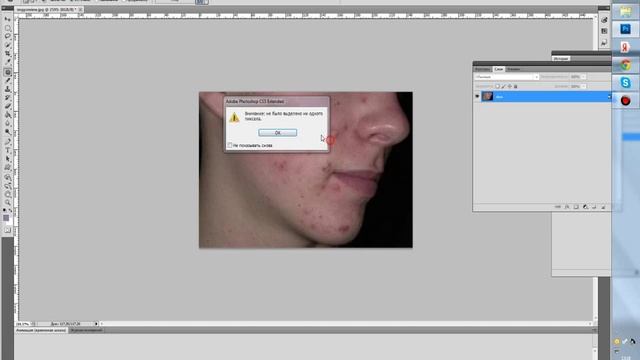Switch to the Слои tab
This screenshot has height=360, width=640.
[499, 69]
